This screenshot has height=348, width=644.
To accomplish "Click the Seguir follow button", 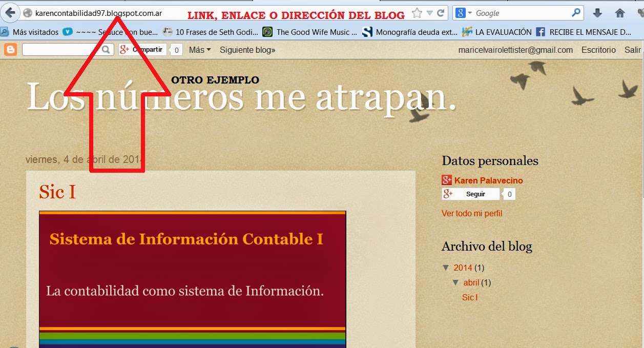I will click(x=474, y=194).
